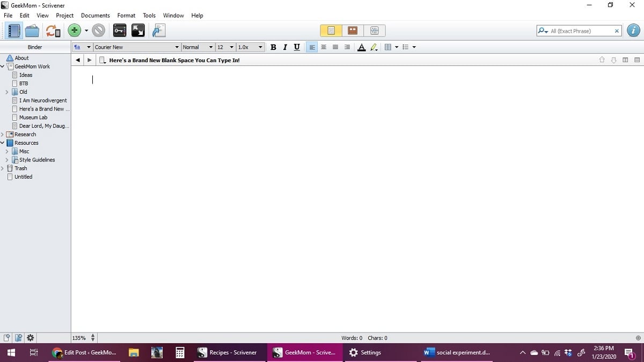Screen dimensions: 644x362
Task: Enter full screen composition mode icon
Action: pos(138,31)
